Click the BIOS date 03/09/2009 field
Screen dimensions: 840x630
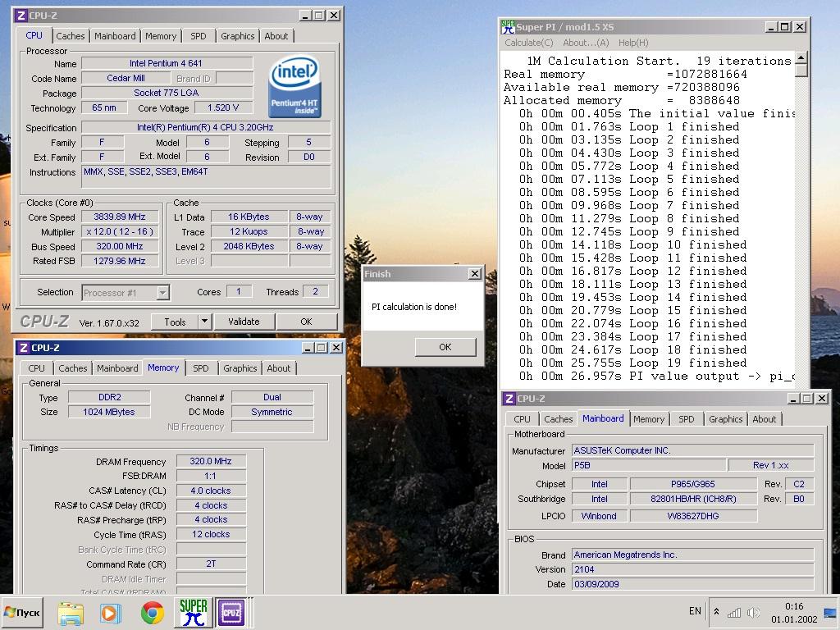pyautogui.click(x=692, y=584)
